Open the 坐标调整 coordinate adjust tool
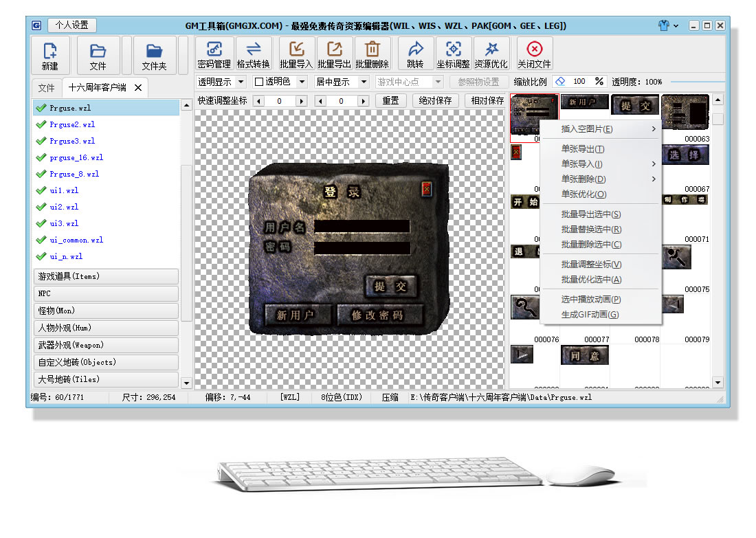 pyautogui.click(x=453, y=49)
